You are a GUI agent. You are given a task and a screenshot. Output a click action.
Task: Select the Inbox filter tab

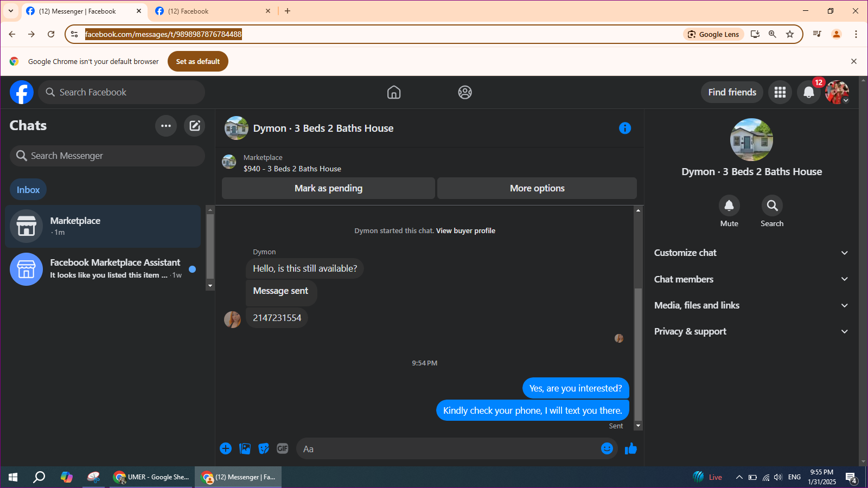(x=28, y=190)
